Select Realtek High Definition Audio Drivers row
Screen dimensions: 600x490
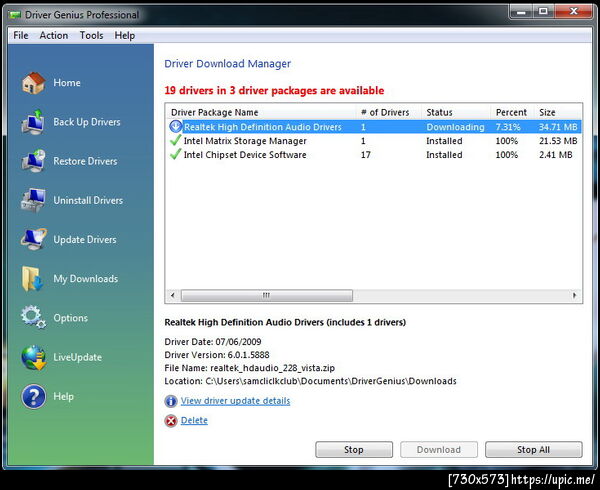coord(374,127)
